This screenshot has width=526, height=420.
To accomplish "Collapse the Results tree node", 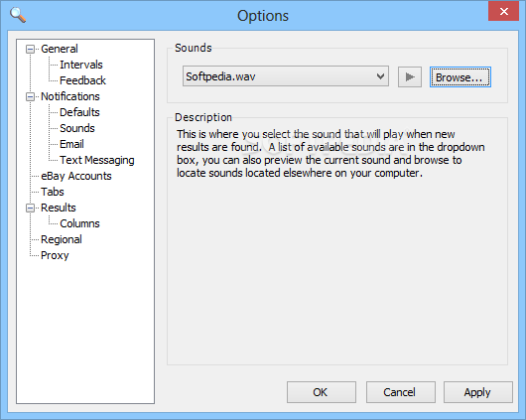I will 30,209.
